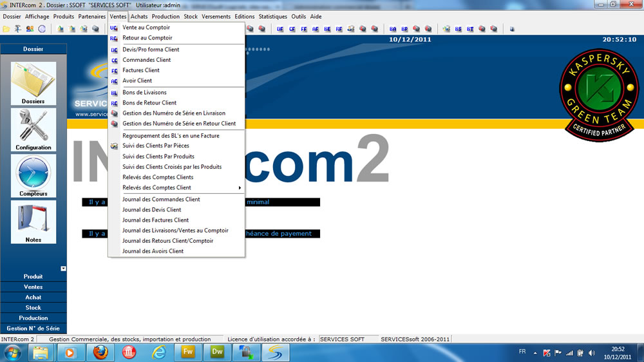Open the Production menu in menu bar

(166, 17)
